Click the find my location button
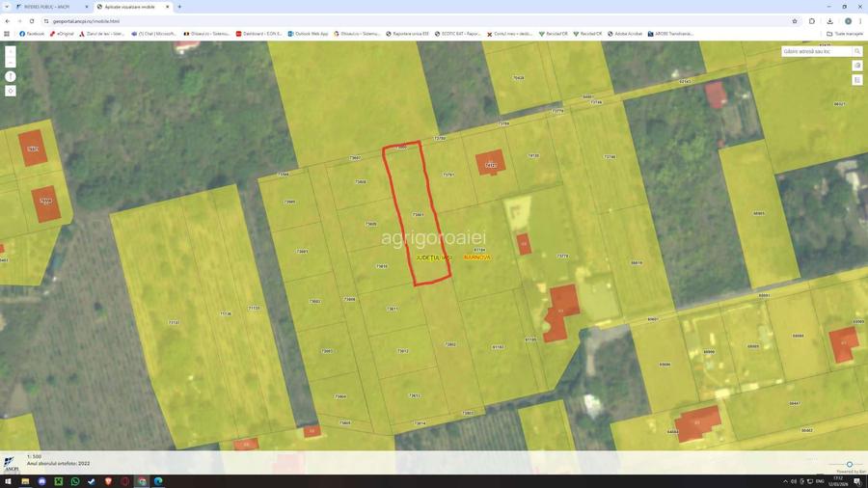This screenshot has width=868, height=488. [11, 91]
